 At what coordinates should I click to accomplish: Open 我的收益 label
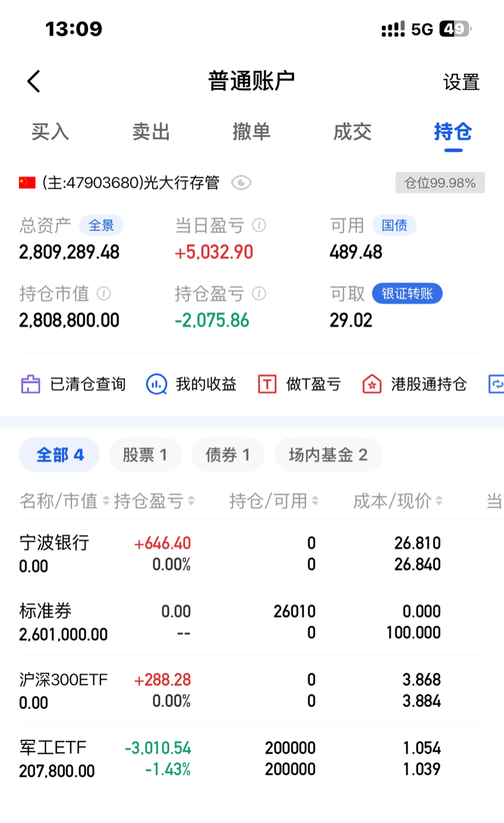(x=206, y=384)
